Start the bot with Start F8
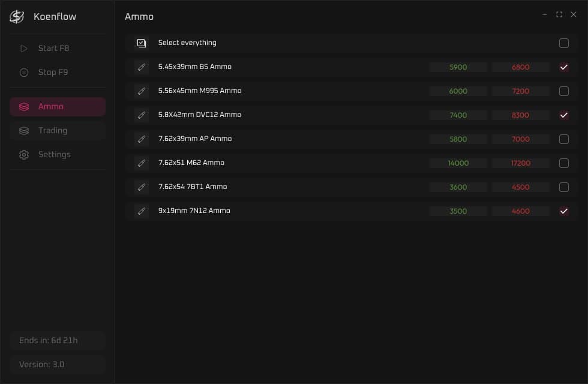588x384 pixels. coord(58,49)
